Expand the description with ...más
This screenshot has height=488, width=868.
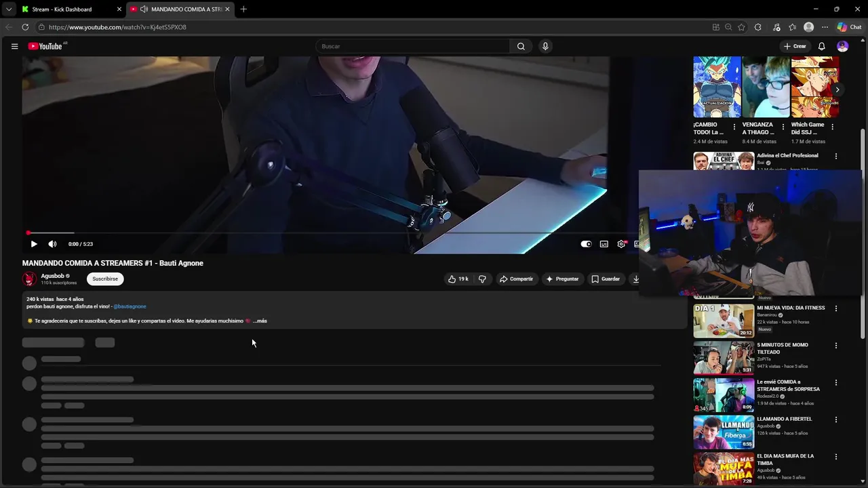260,321
